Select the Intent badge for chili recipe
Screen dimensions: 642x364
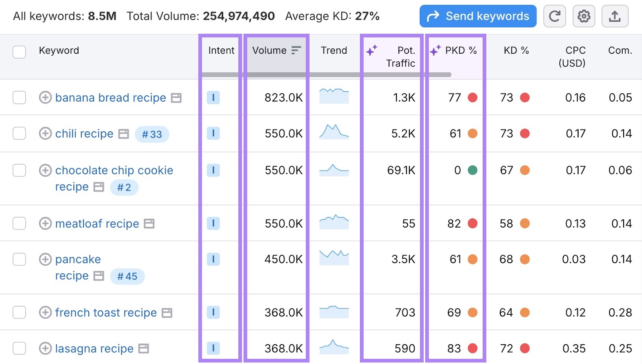(x=213, y=133)
